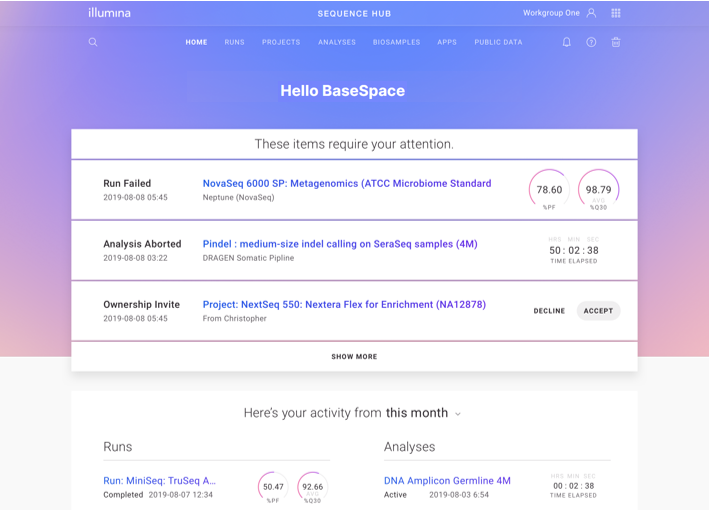The image size is (709, 512).
Task: Click the 2019-08-03 6:54 active timestamp
Action: tap(459, 494)
